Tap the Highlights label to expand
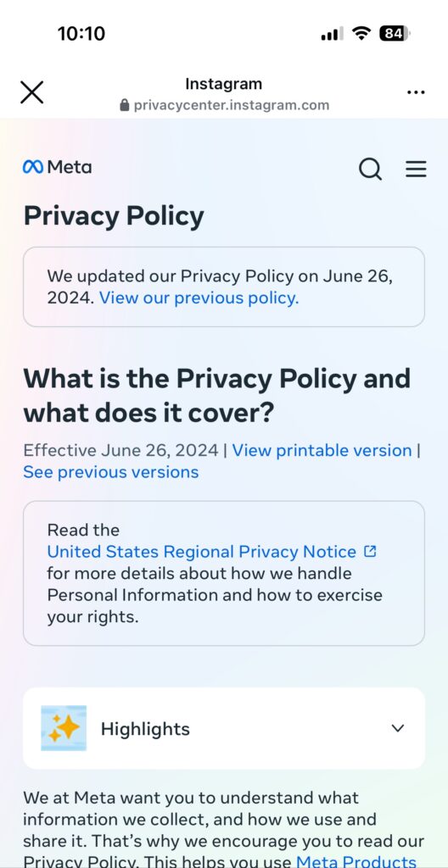Viewport: 448px width, 868px height. pyautogui.click(x=145, y=728)
